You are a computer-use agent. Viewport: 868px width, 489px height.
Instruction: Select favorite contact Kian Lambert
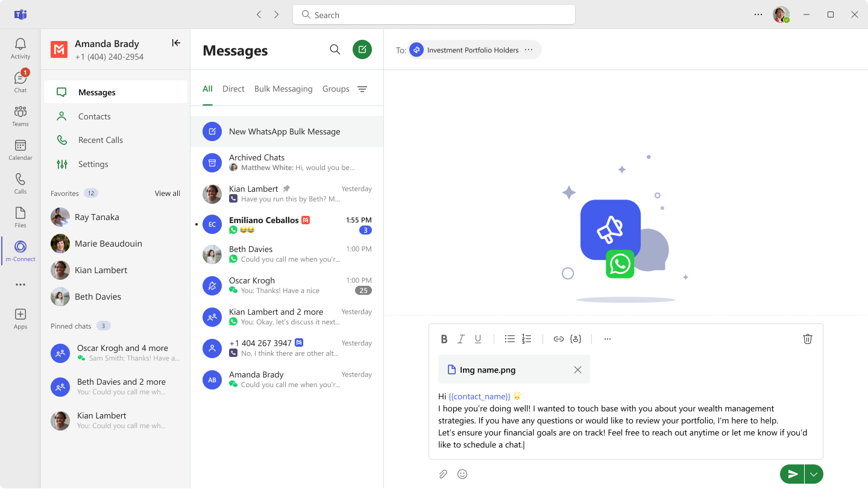pyautogui.click(x=116, y=270)
